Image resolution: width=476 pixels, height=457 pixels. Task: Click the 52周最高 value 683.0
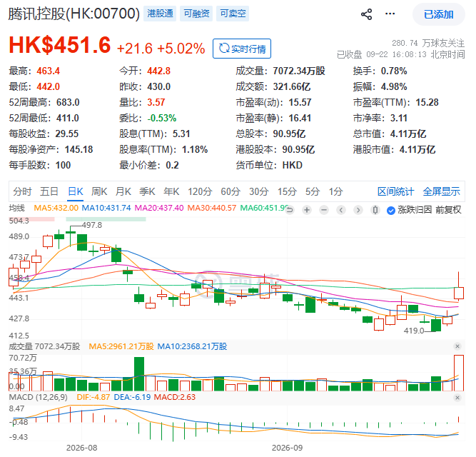click(x=68, y=102)
